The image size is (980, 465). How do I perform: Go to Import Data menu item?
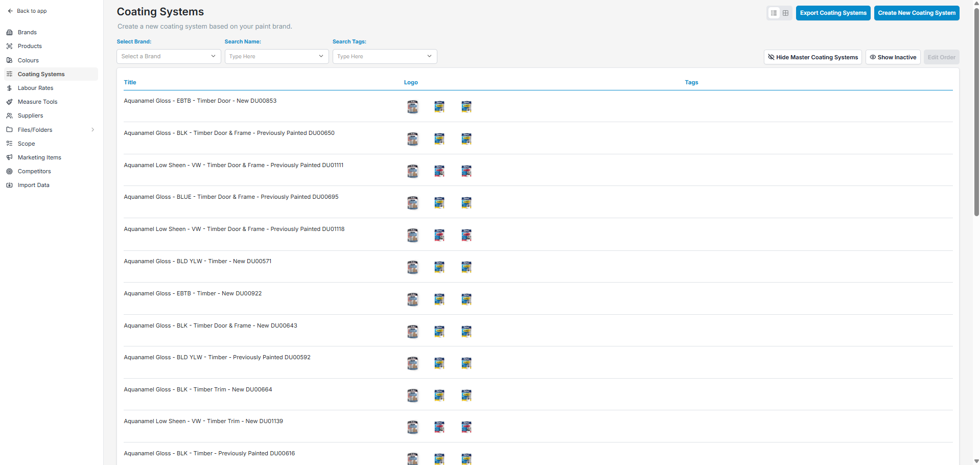(x=34, y=185)
